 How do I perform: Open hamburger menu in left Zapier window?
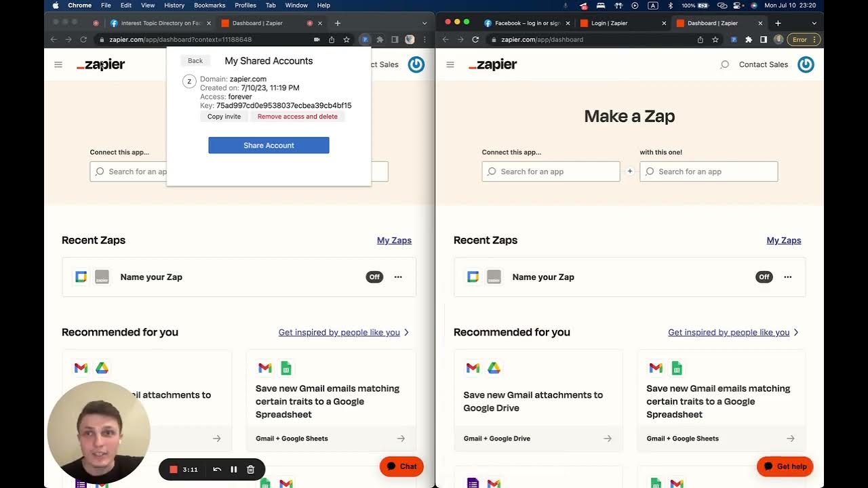coord(58,64)
